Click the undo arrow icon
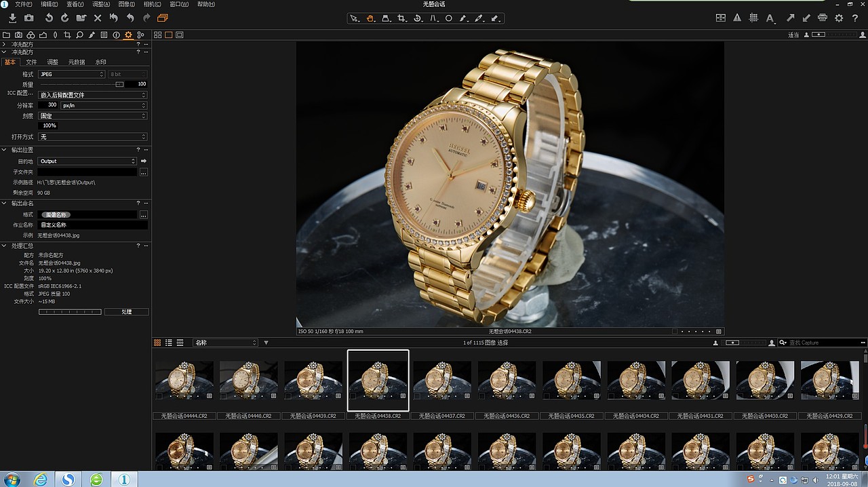 tap(130, 18)
